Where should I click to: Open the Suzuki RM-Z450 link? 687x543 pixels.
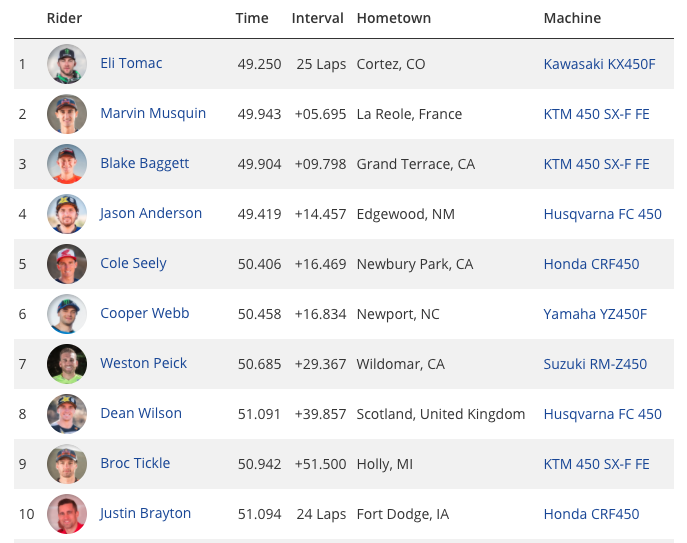tap(595, 364)
